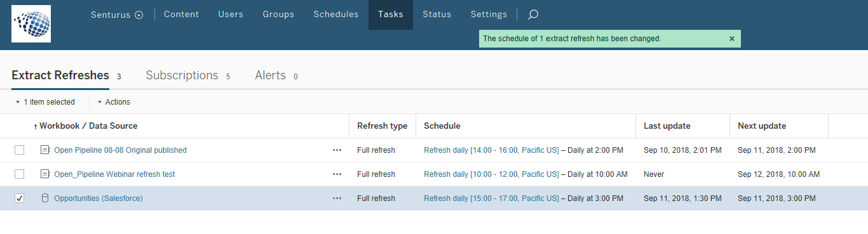Click Full refresh in Opportunities (Salesforce) row
Image resolution: width=868 pixels, height=234 pixels.
376,198
